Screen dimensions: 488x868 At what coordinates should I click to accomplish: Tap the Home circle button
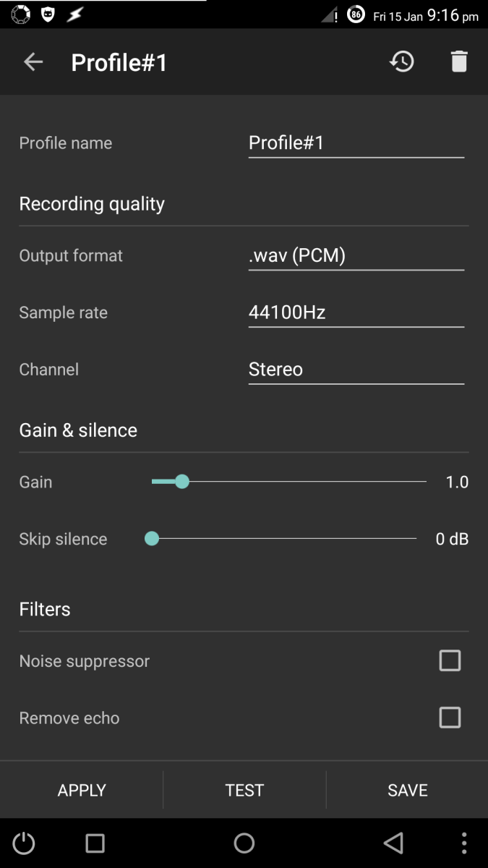244,843
